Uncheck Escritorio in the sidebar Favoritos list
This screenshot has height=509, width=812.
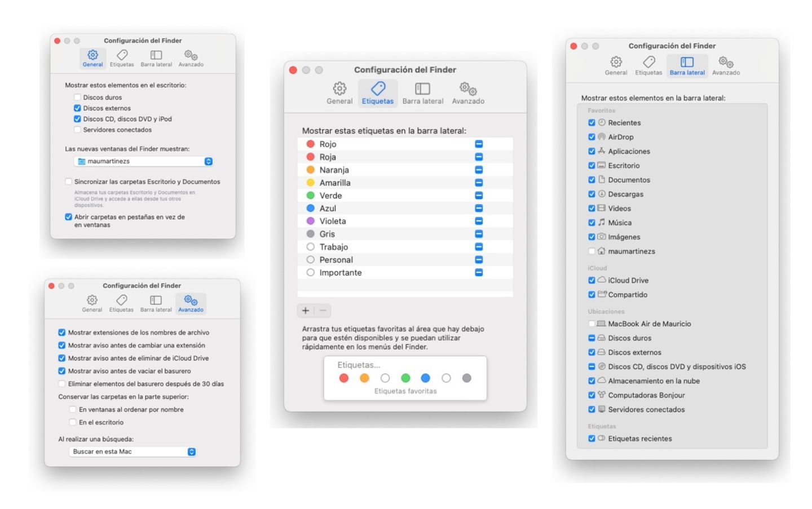click(592, 165)
